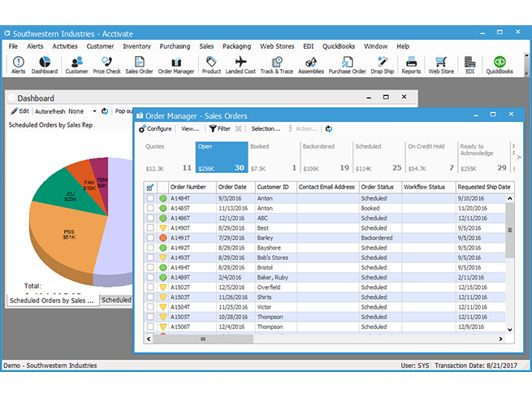Tick checkbox for order A1506T
Screen dimensions: 532x398
pyautogui.click(x=150, y=327)
